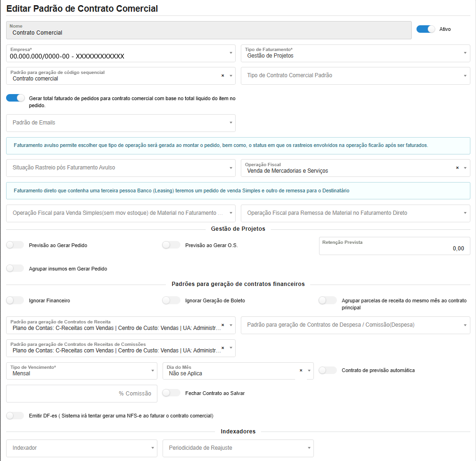Clear Padrão para geração de Contratos de Receita
This screenshot has height=461, width=476.
[x=223, y=324]
